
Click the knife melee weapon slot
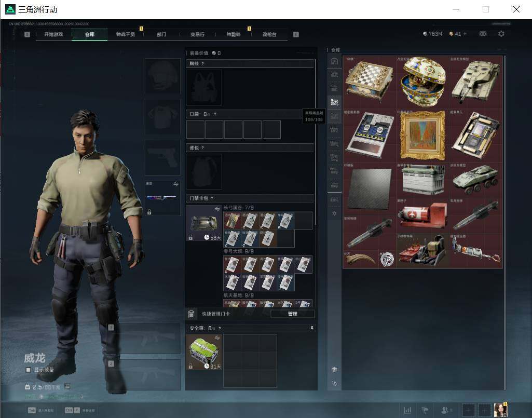pyautogui.click(x=162, y=198)
